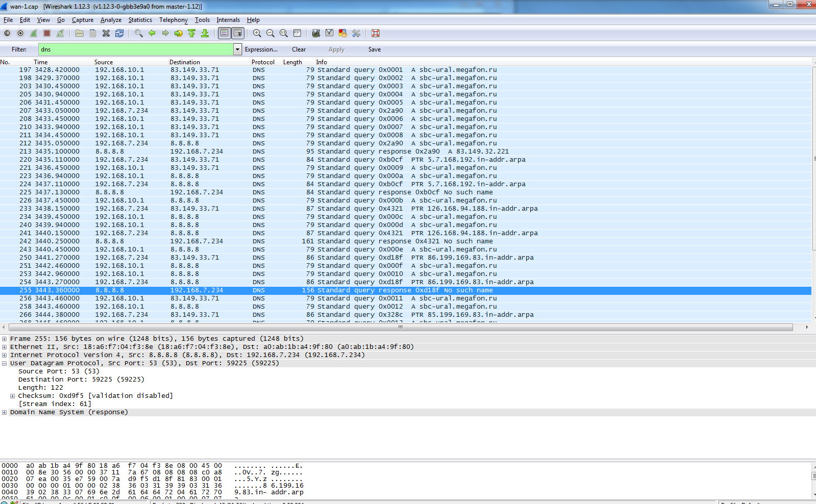Jump to the last packet icon
Screen dimensions: 816x504
point(205,33)
